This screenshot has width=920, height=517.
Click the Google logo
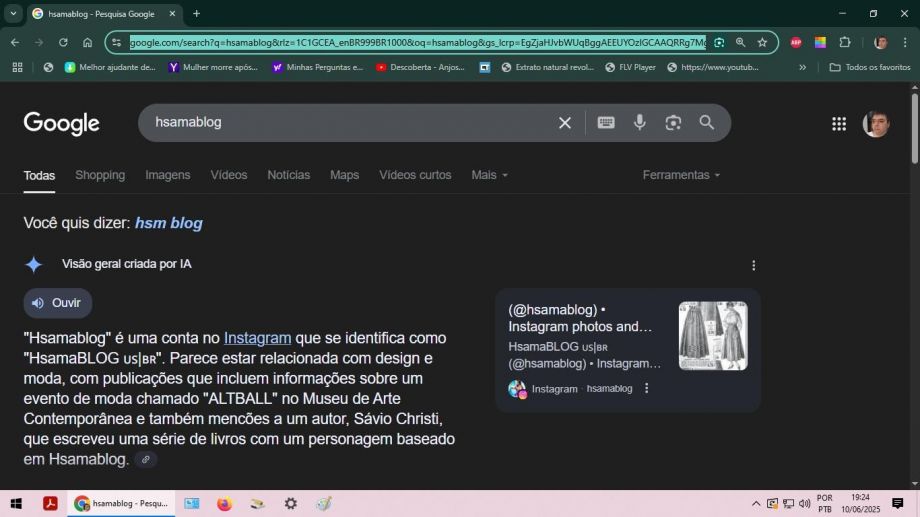62,123
